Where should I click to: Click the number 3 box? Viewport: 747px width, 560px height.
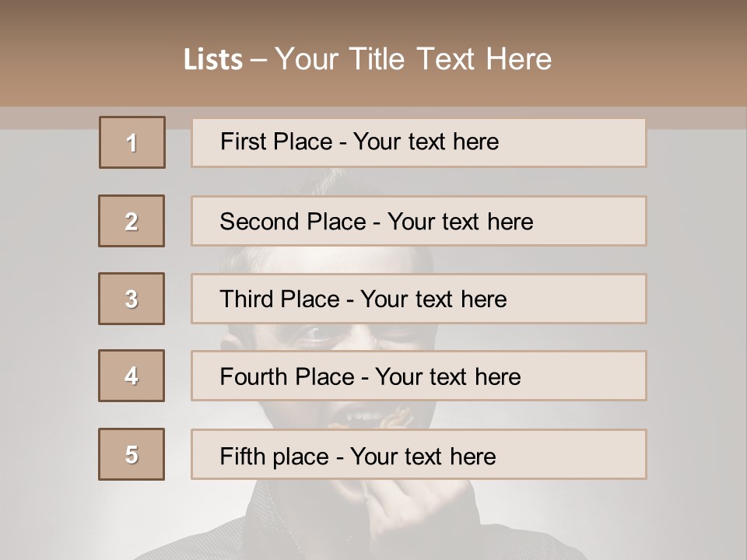(132, 299)
